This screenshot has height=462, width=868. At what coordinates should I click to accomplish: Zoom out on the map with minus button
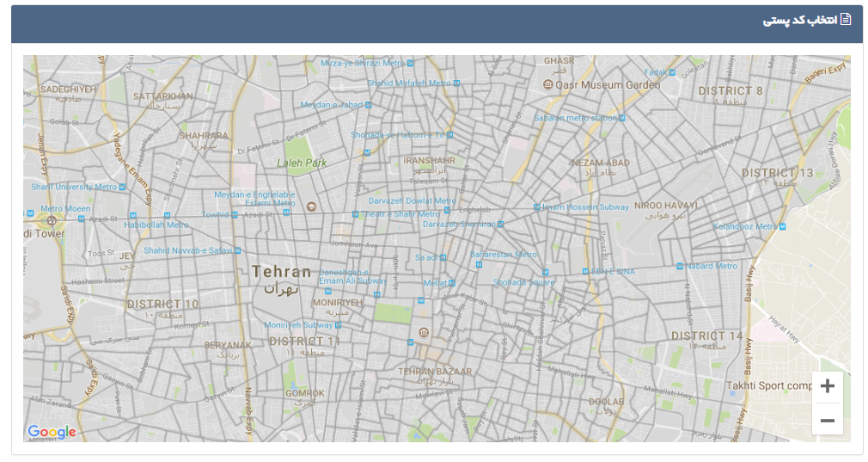827,421
